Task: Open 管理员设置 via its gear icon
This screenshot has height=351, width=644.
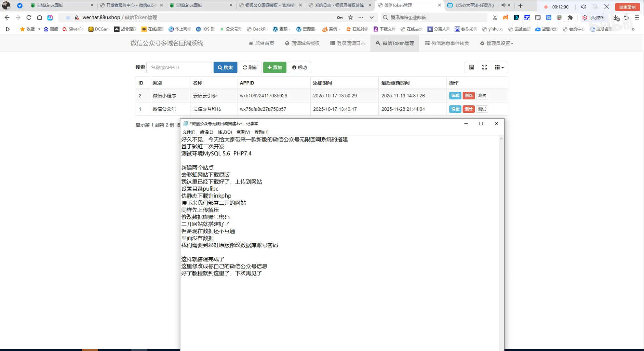Action: point(482,43)
